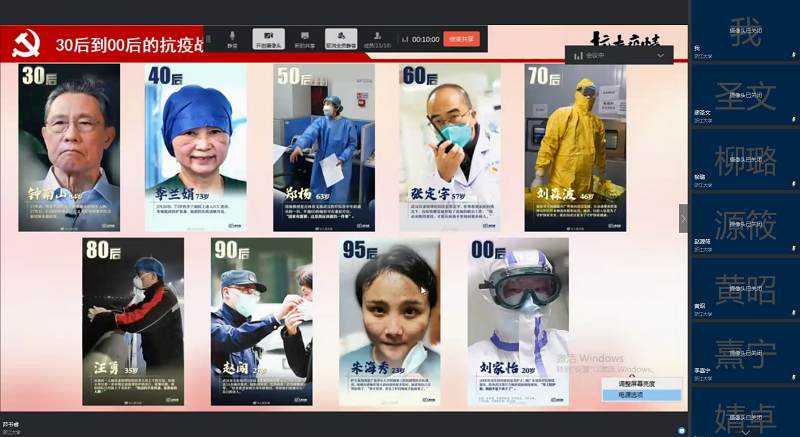Click the 00:10:00 meeting timer display

(x=425, y=39)
